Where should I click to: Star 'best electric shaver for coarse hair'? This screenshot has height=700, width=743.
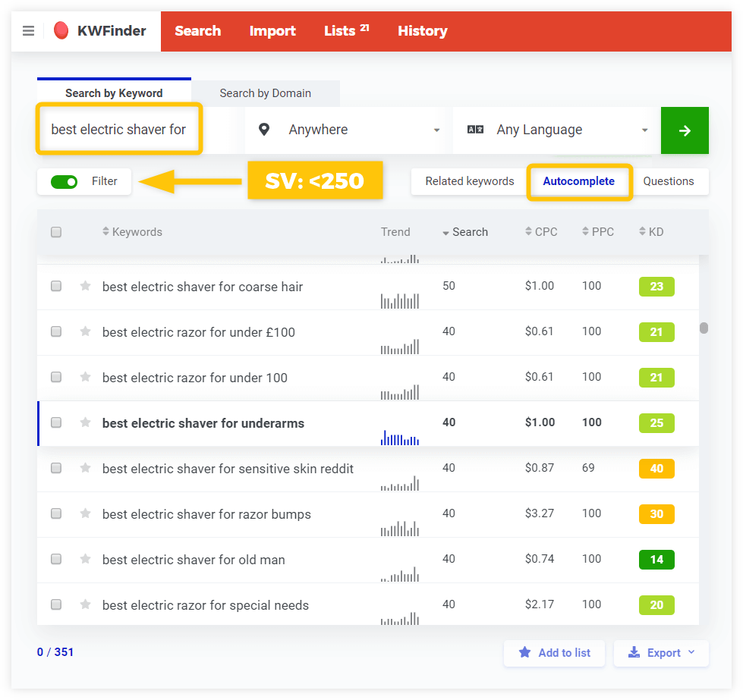85,286
